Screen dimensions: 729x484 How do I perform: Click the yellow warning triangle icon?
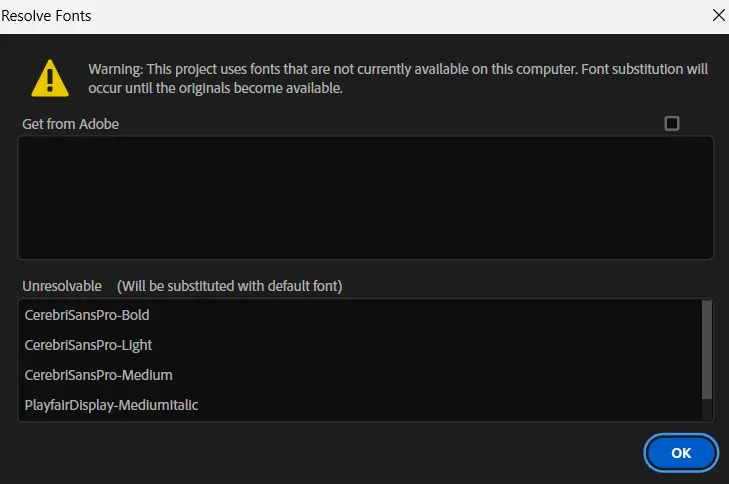click(50, 77)
